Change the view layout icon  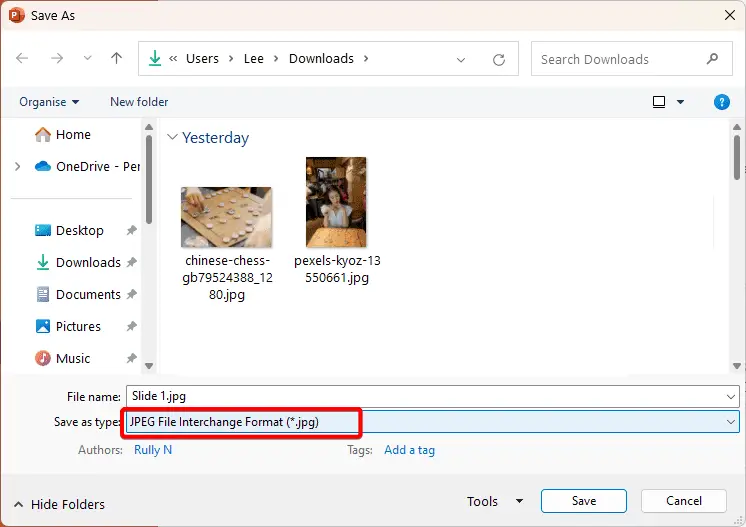(659, 102)
